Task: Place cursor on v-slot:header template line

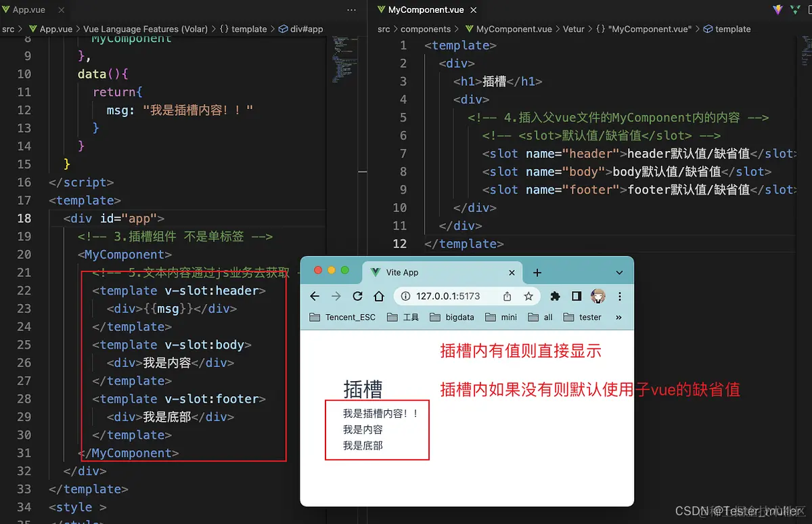Action: coord(179,290)
